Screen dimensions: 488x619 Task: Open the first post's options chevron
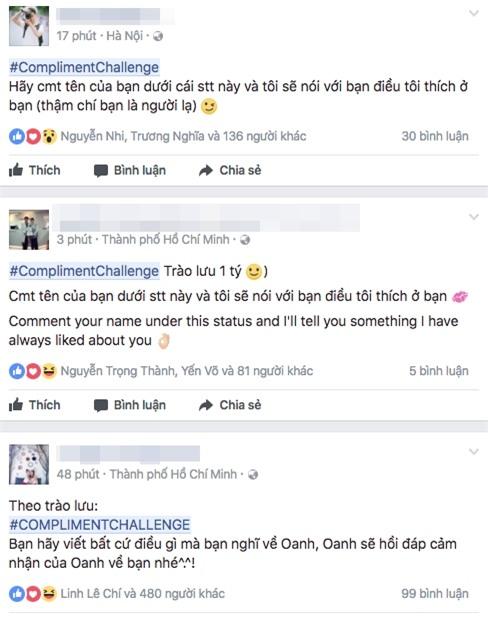coord(473,13)
